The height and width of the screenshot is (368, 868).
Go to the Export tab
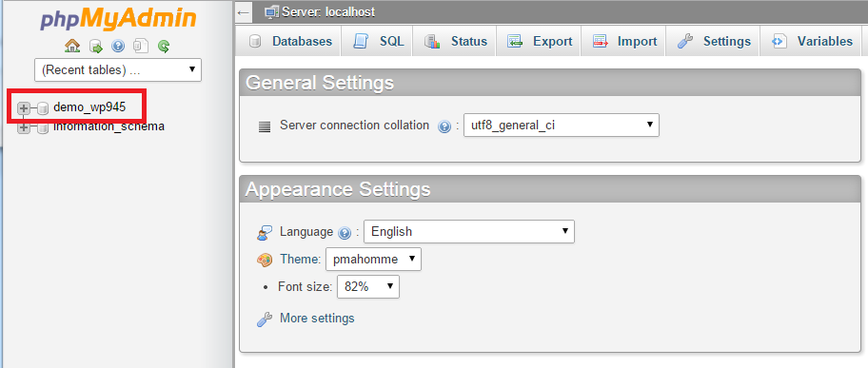[x=539, y=42]
